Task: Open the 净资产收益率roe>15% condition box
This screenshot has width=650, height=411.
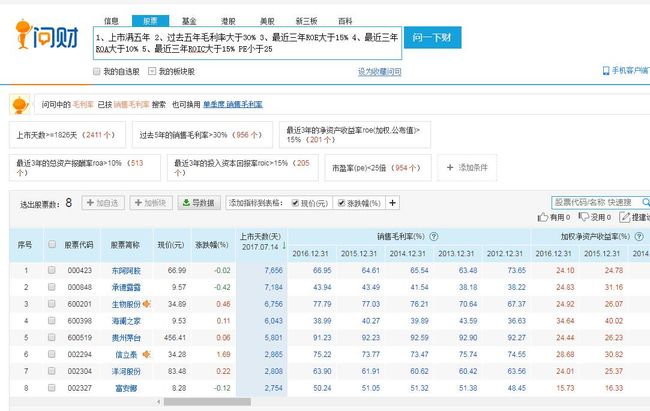Action: point(355,135)
